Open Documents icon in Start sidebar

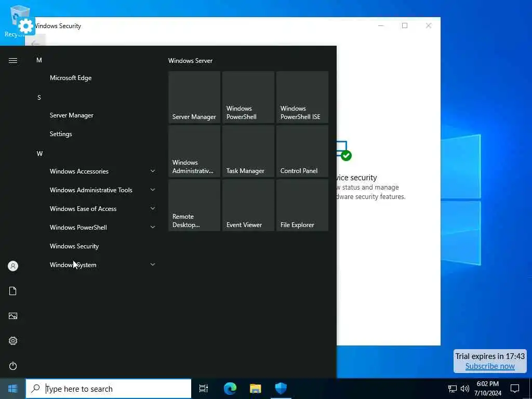click(x=13, y=291)
